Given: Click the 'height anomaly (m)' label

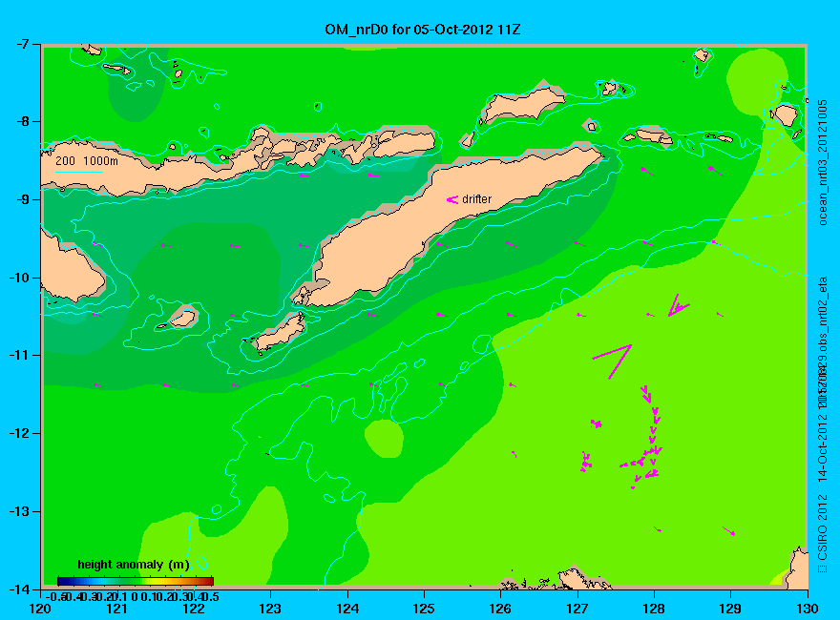Looking at the screenshot, I should click(134, 565).
